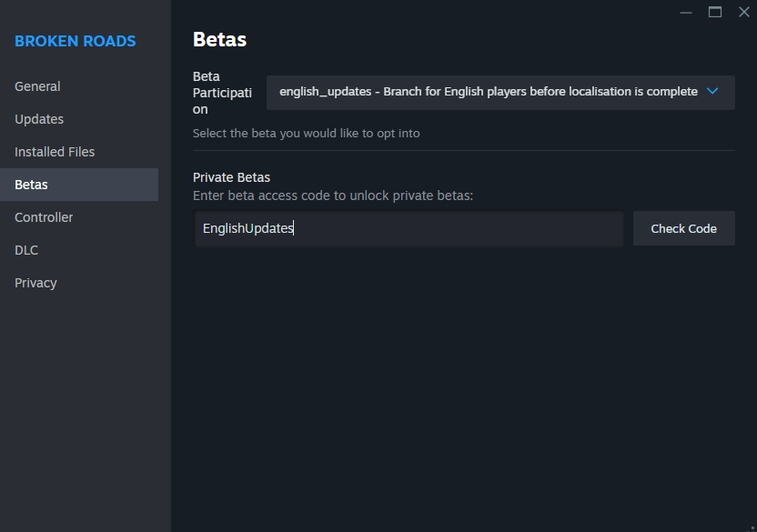The width and height of the screenshot is (757, 532).
Task: Click the Check Code button
Action: click(683, 228)
